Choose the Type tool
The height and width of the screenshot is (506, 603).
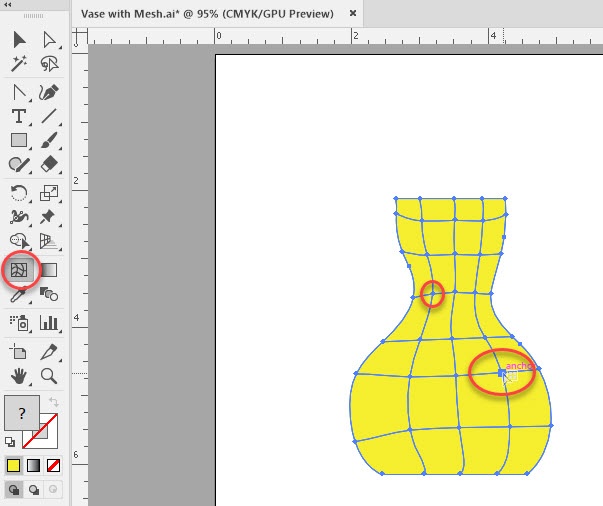tap(19, 116)
